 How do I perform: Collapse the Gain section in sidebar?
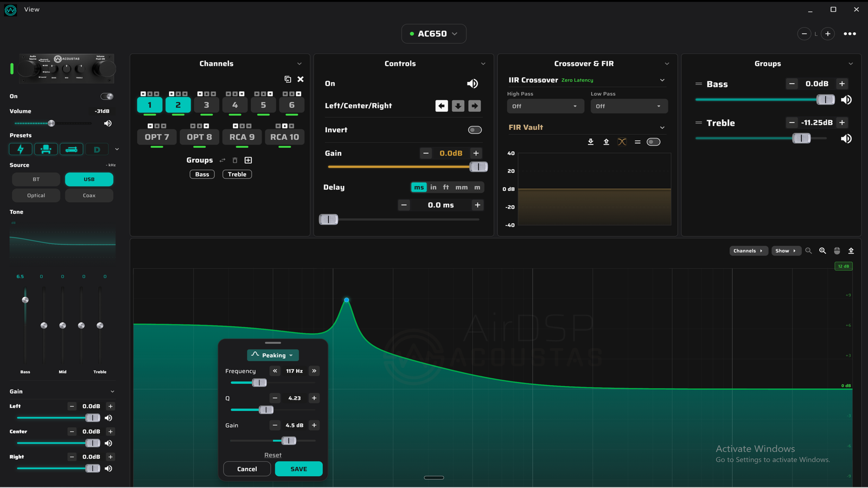pyautogui.click(x=112, y=391)
